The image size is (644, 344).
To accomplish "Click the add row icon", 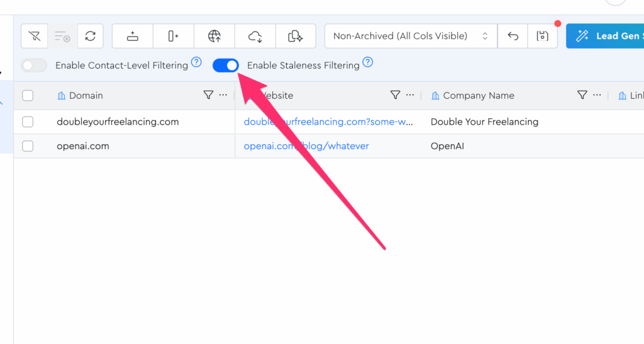I will pos(132,36).
